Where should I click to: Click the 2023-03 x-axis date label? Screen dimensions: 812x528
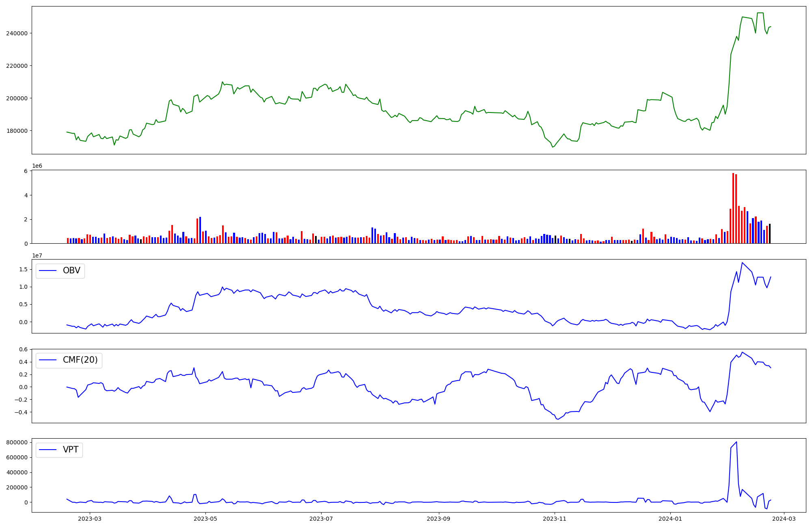click(89, 519)
